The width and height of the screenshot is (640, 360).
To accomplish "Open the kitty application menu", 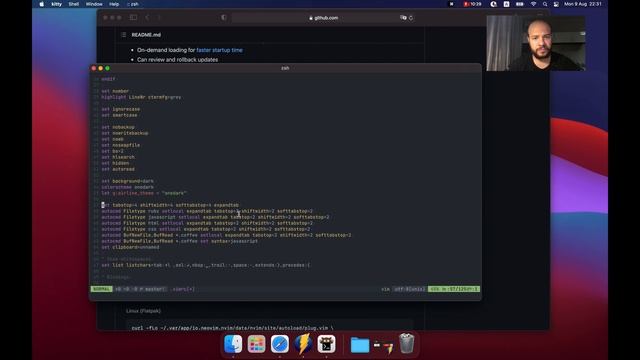I will 56,4.
